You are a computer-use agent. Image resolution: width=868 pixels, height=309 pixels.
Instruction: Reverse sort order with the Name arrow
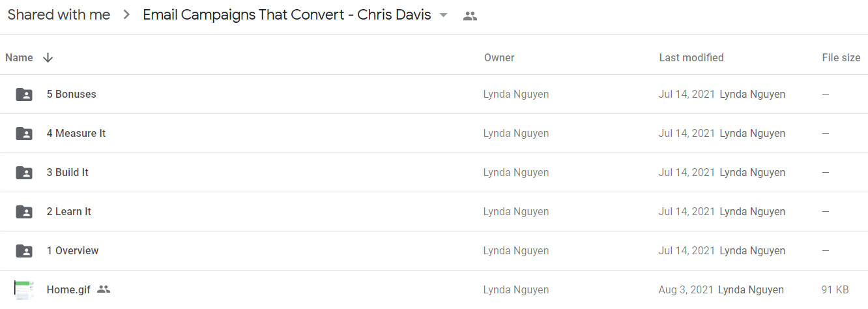point(48,57)
